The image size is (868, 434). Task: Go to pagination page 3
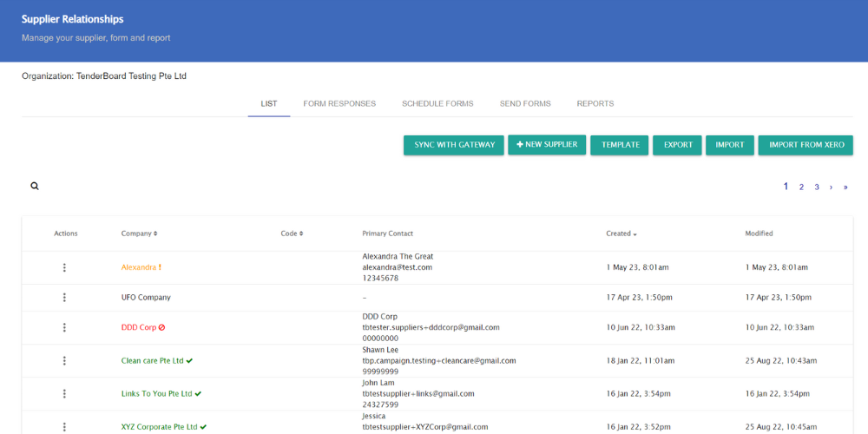coord(817,187)
